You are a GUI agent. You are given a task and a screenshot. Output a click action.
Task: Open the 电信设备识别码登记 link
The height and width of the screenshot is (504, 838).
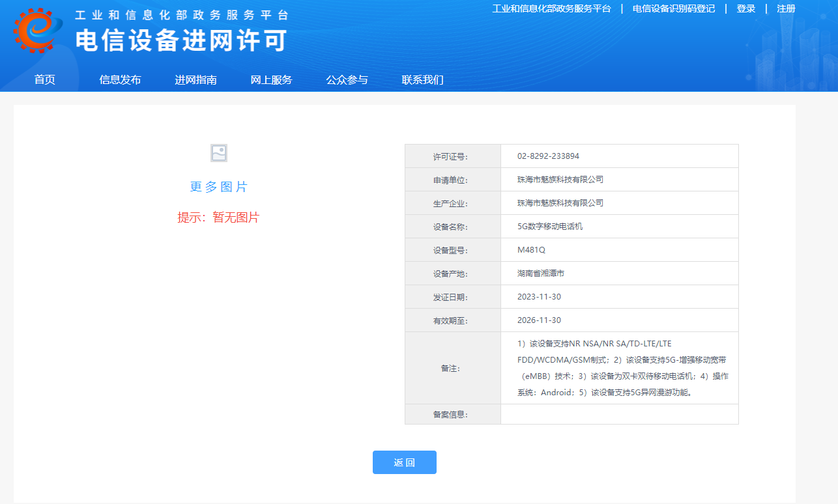[673, 8]
